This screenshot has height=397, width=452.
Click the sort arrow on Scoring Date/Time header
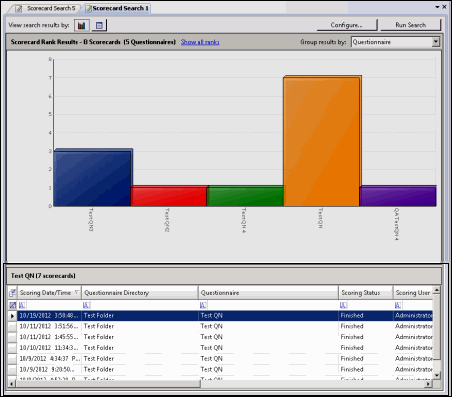tap(77, 292)
